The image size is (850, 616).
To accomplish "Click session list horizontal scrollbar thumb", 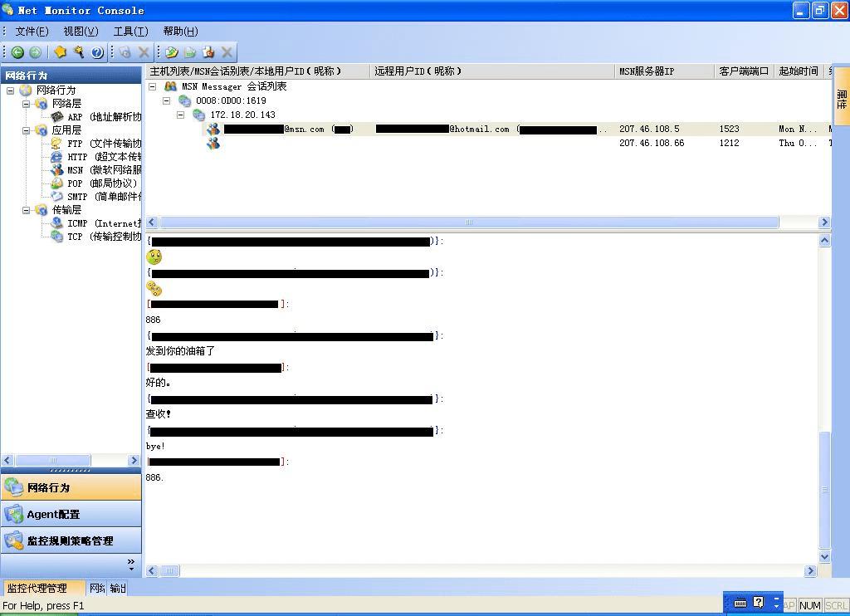I will click(469, 222).
